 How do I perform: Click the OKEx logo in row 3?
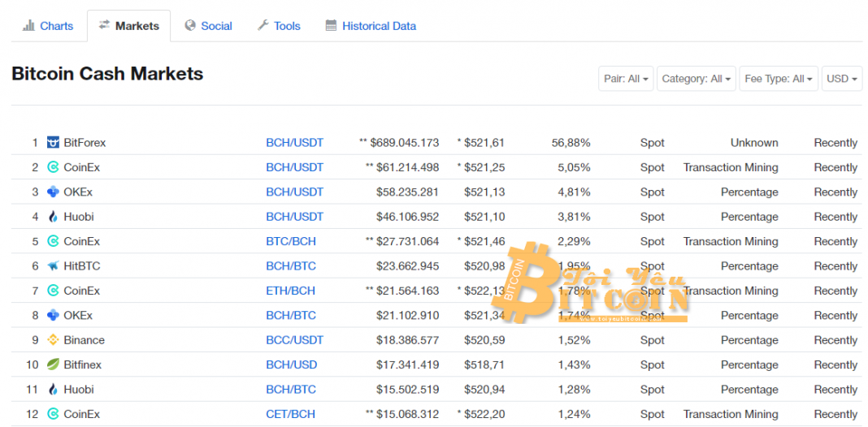pos(53,192)
